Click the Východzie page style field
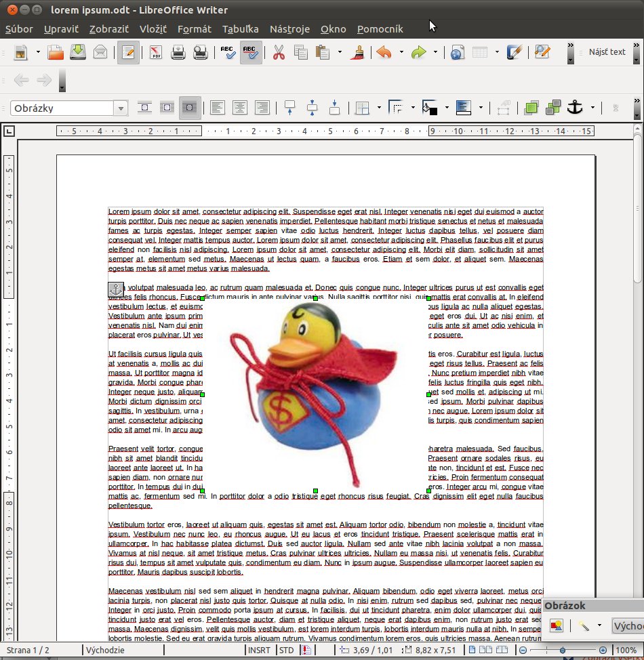The height and width of the screenshot is (660, 644). [x=105, y=651]
